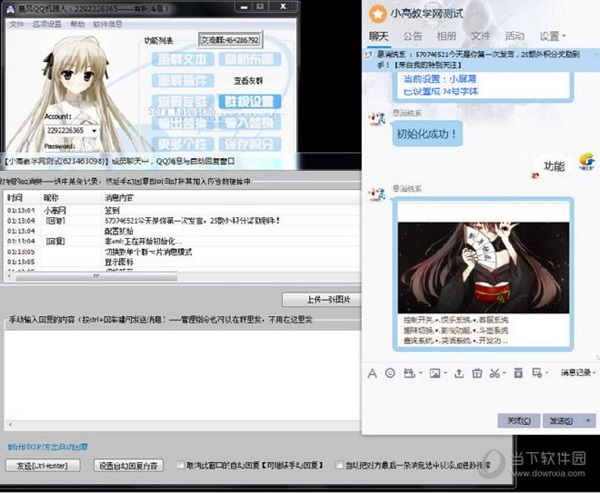Click the 输入替换 button
The height and width of the screenshot is (493, 600).
250,123
